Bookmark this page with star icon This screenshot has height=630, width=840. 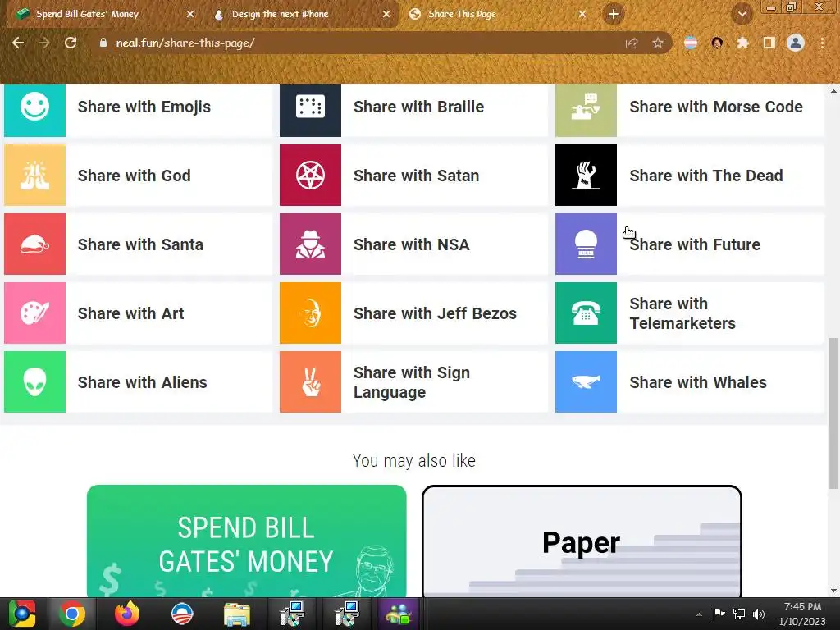[x=658, y=43]
